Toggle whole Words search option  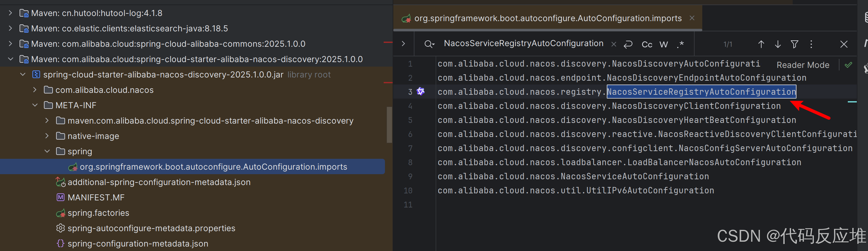click(x=664, y=45)
